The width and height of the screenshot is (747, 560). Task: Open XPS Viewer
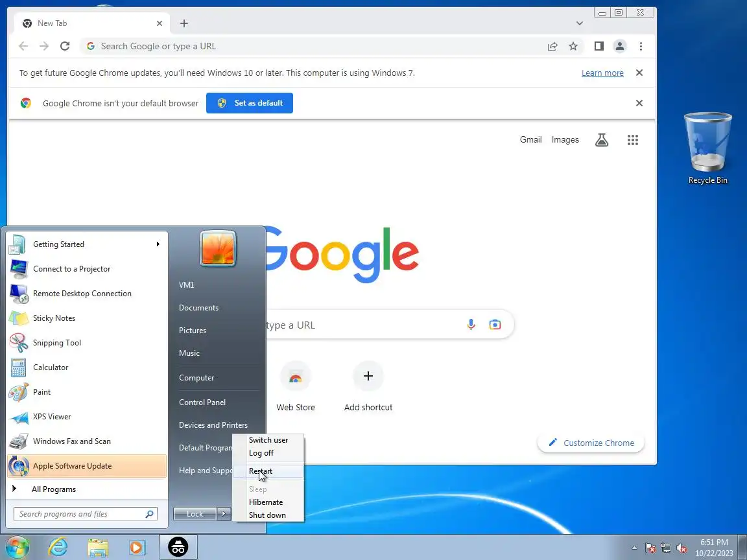(87, 417)
